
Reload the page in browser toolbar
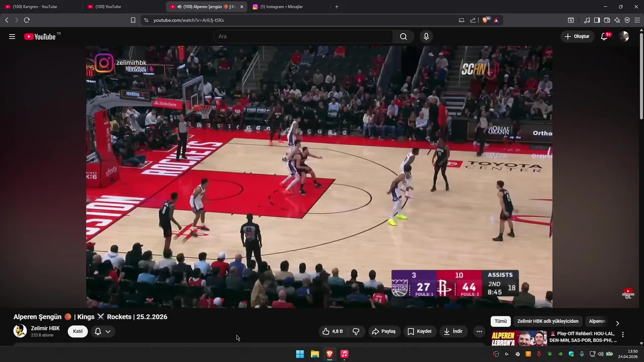(x=27, y=20)
